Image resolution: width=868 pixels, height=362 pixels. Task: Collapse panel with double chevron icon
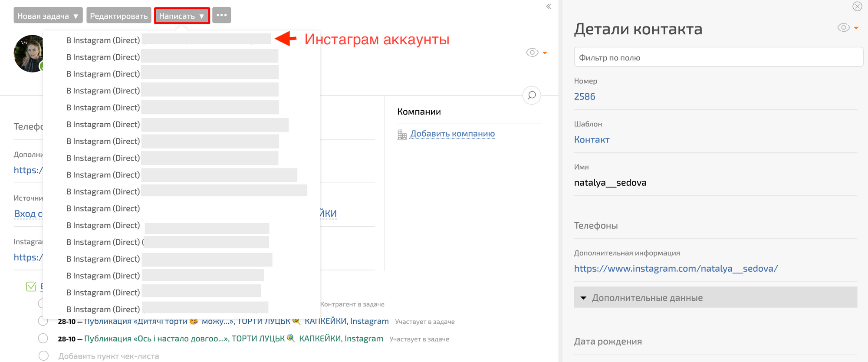pyautogui.click(x=549, y=7)
